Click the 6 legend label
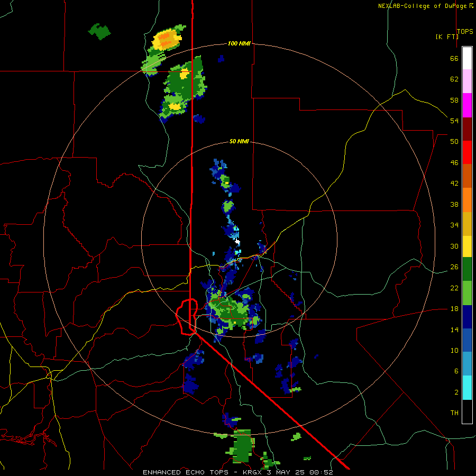This screenshot has height=476, width=476. click(x=456, y=371)
